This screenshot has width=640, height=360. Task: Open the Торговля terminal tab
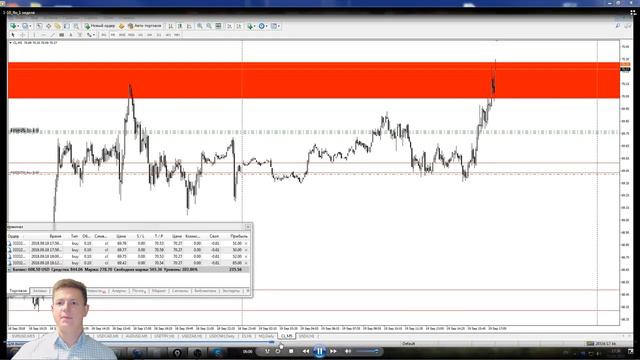point(18,291)
